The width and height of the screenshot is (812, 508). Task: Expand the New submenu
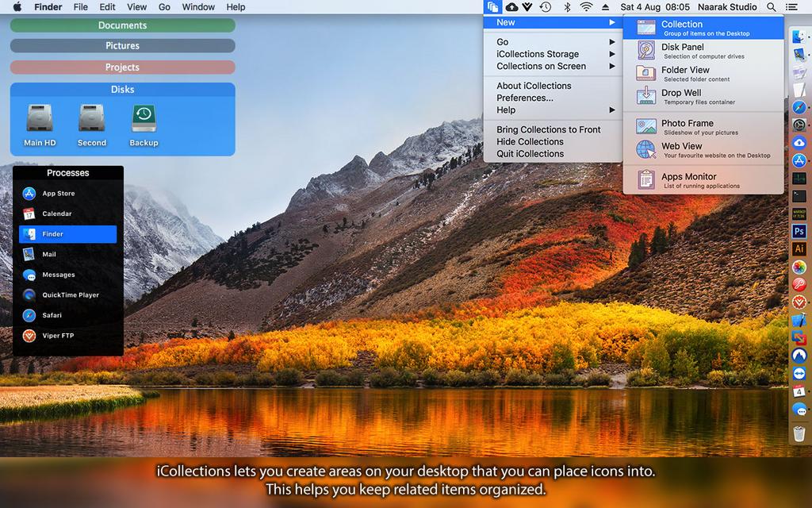[x=553, y=22]
